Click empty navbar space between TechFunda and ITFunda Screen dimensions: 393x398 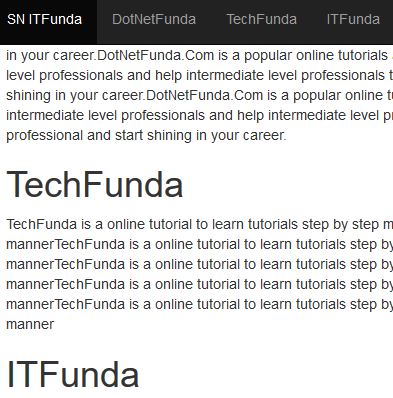pyautogui.click(x=312, y=19)
